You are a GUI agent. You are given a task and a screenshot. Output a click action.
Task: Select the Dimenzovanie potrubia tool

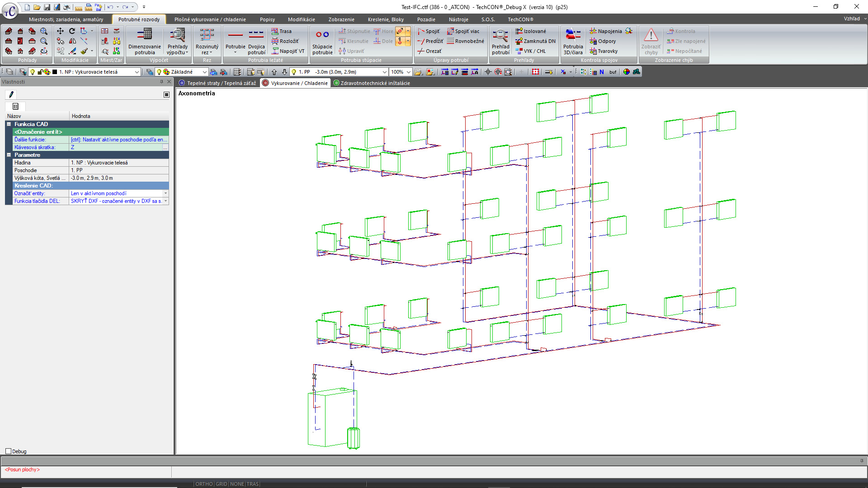coord(144,41)
